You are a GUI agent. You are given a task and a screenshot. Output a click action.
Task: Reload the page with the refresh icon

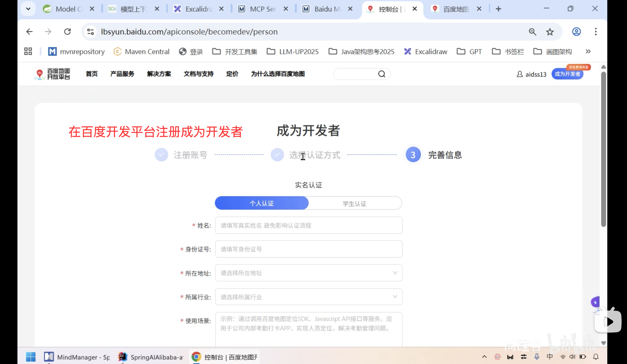pyautogui.click(x=68, y=32)
